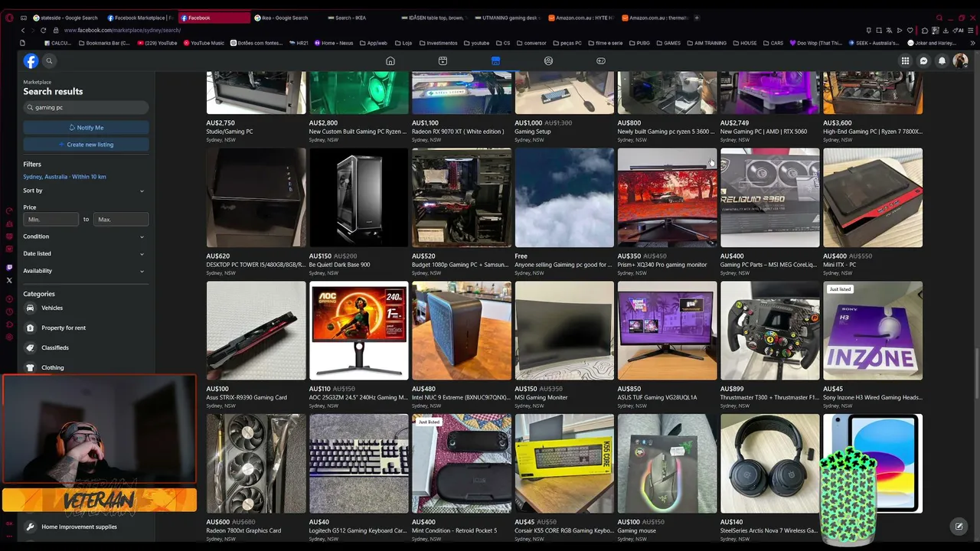
Task: Click the Max. price input field
Action: coord(121,220)
